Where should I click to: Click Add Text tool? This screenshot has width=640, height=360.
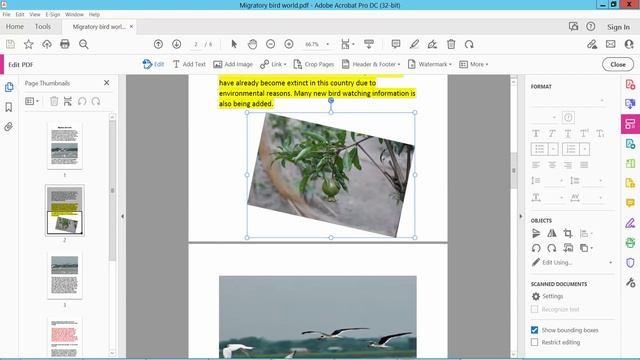tap(189, 64)
